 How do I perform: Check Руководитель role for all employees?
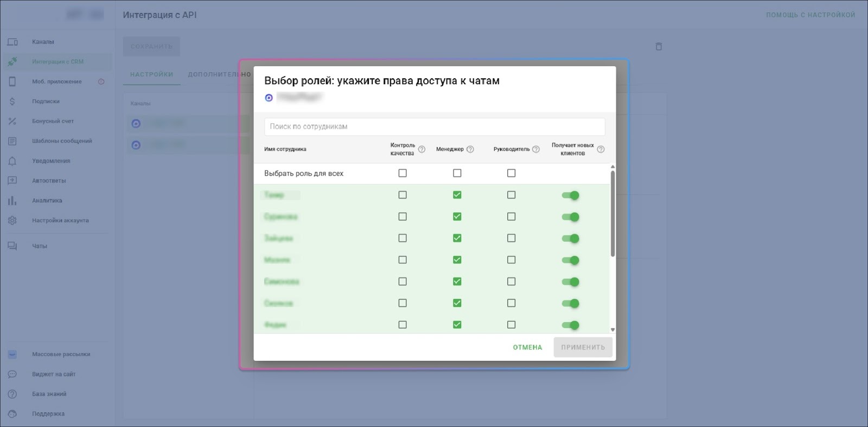click(511, 173)
